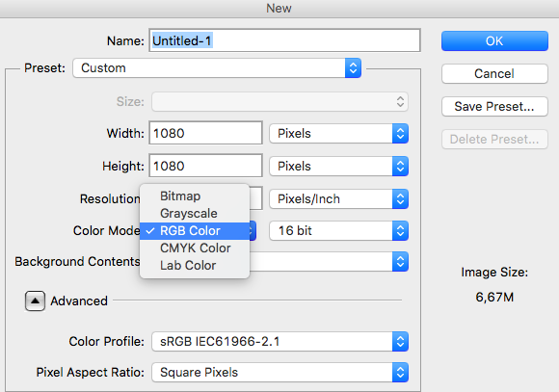Open the Pixel Aspect Ratio Square Pixels dropdown
The image size is (559, 392).
(x=279, y=373)
